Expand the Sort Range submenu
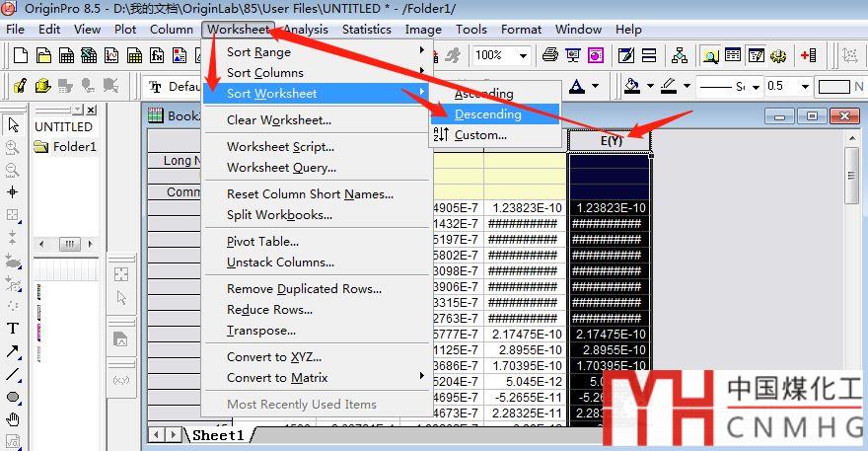Screen dimensions: 868x451 319,51
